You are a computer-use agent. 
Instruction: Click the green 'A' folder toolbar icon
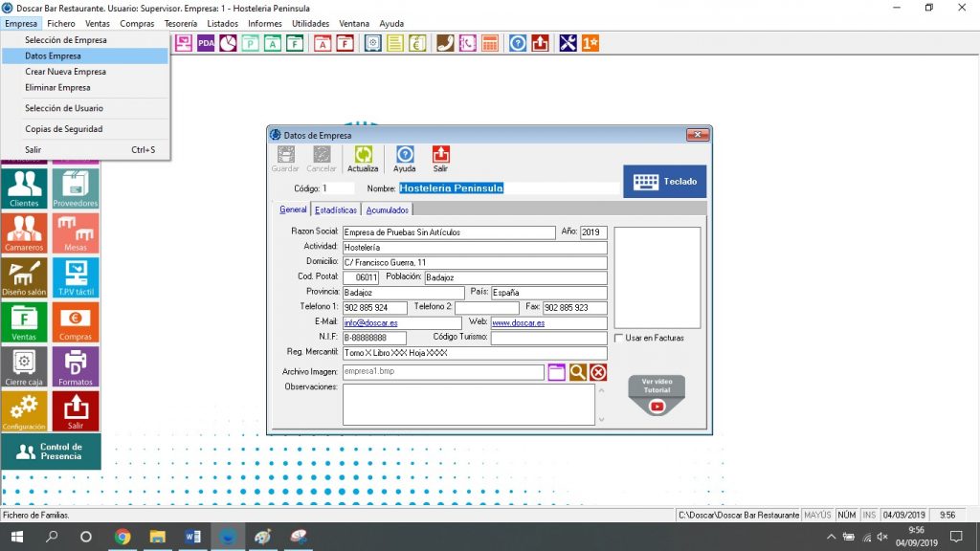273,43
